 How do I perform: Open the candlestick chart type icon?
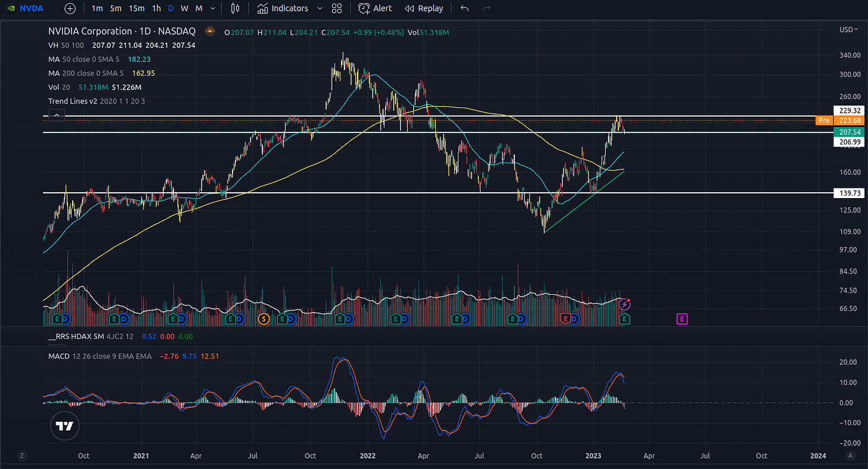click(235, 8)
